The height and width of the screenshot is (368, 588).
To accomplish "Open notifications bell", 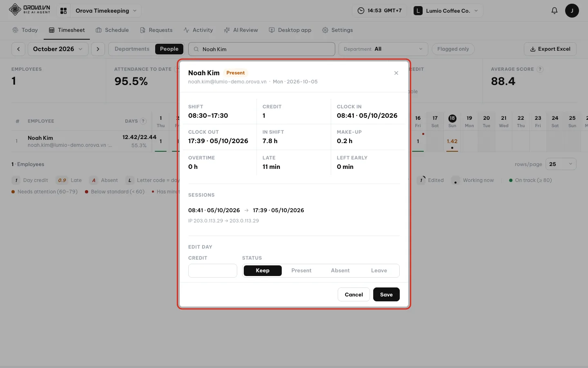I will (554, 11).
